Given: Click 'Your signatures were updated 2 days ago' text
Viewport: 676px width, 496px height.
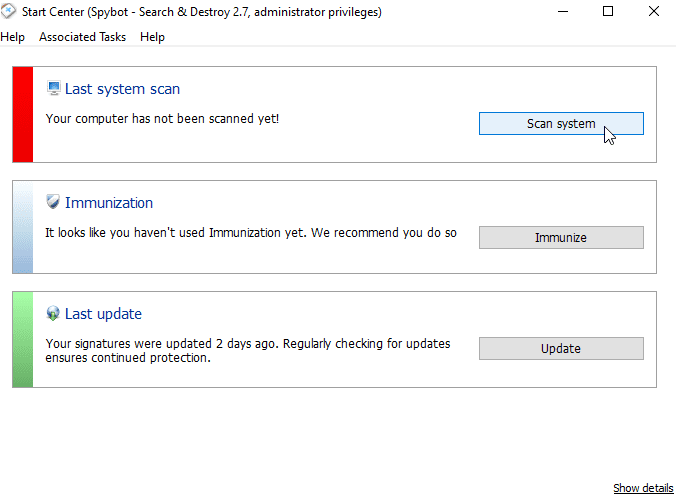Looking at the screenshot, I should (x=163, y=344).
